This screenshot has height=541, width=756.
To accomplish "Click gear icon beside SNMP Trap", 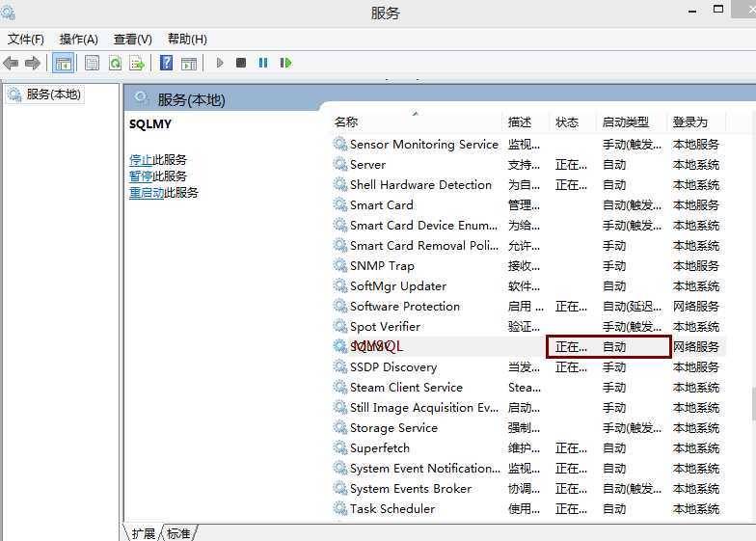I will point(340,266).
